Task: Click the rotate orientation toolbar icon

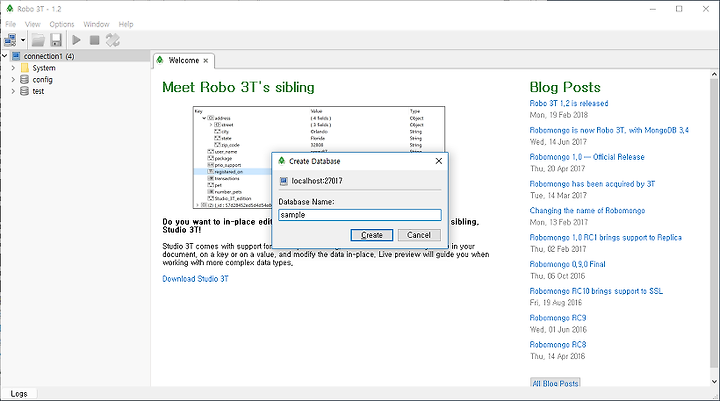Action: pos(112,40)
